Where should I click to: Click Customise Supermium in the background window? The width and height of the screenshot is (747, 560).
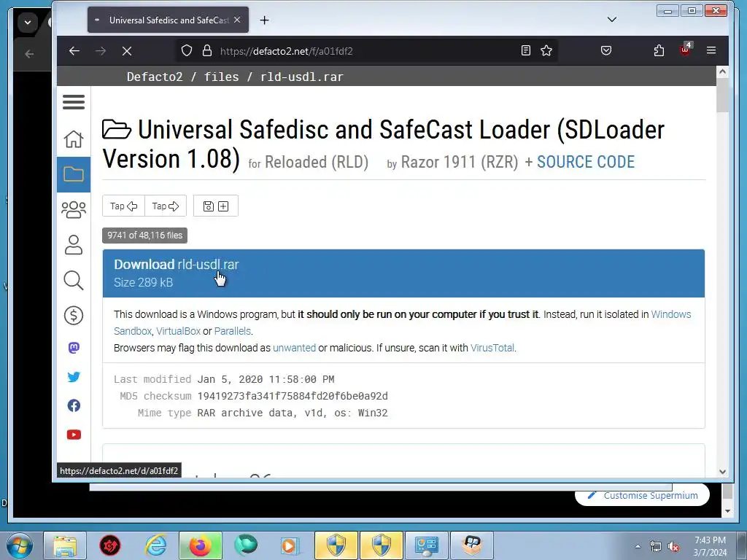(642, 495)
